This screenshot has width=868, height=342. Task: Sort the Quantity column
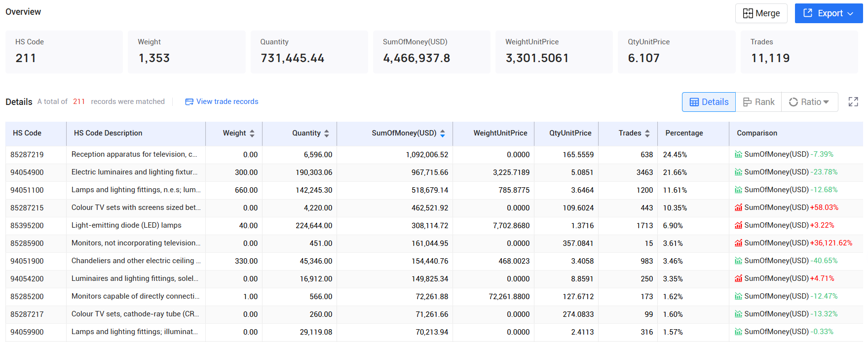click(327, 134)
